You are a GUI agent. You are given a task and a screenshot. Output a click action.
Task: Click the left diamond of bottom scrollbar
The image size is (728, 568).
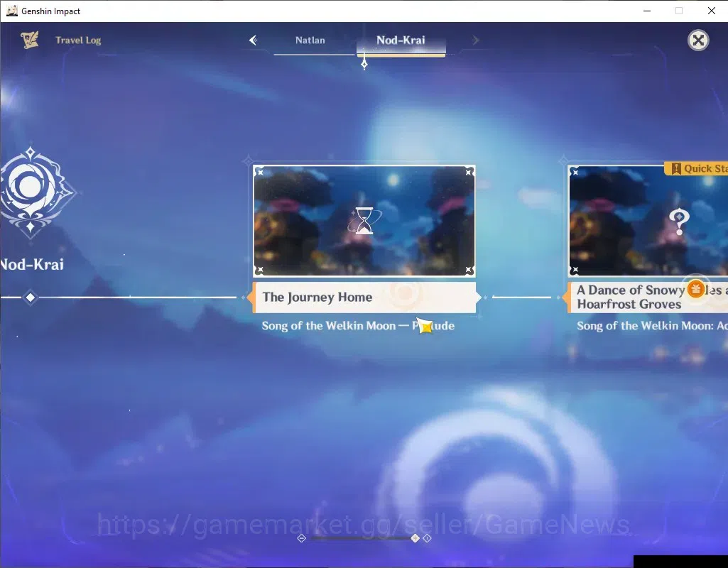(x=301, y=538)
